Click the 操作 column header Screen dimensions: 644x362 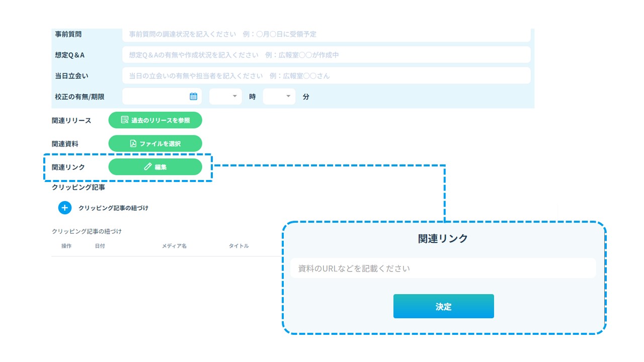(x=66, y=246)
